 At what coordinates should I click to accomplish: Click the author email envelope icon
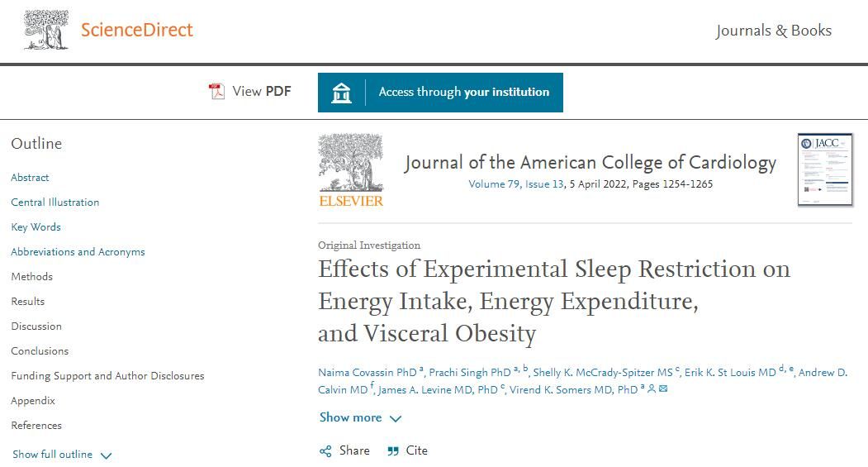663,388
